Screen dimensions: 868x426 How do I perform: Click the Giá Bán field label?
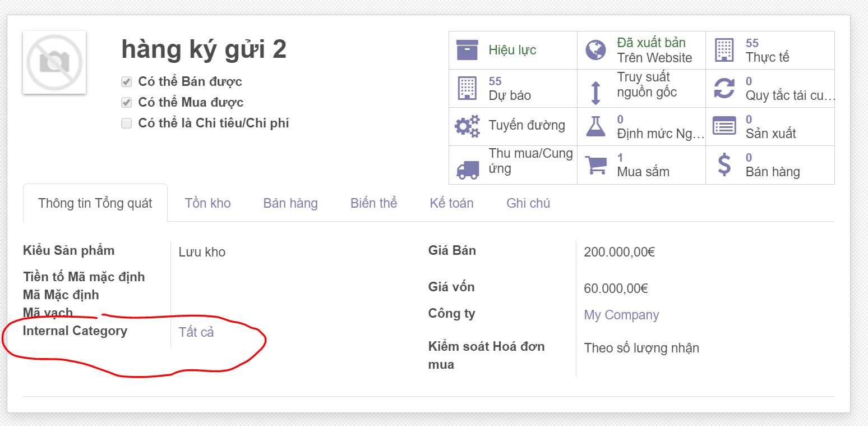pyautogui.click(x=452, y=250)
